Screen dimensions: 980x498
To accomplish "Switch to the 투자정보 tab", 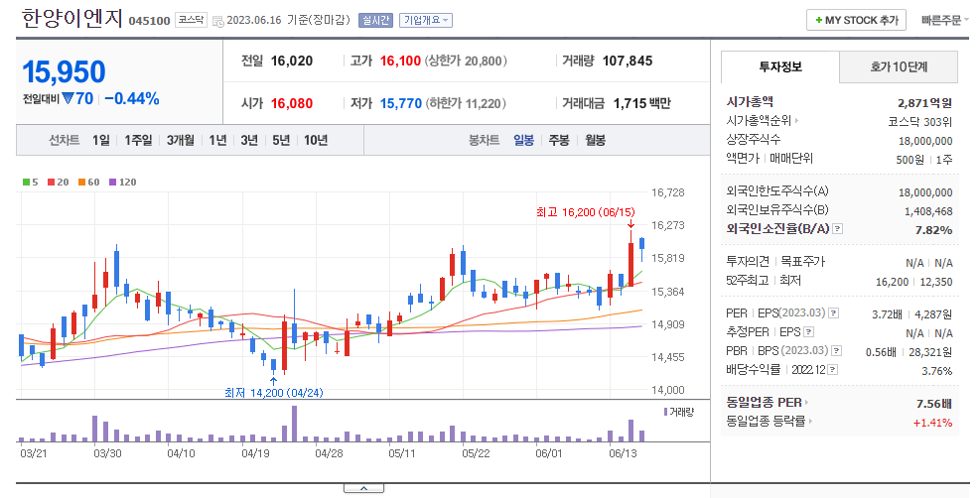I will click(780, 66).
